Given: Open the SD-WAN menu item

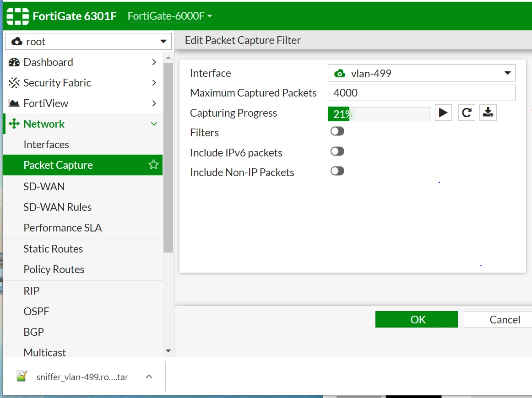Looking at the screenshot, I should [x=82, y=187].
